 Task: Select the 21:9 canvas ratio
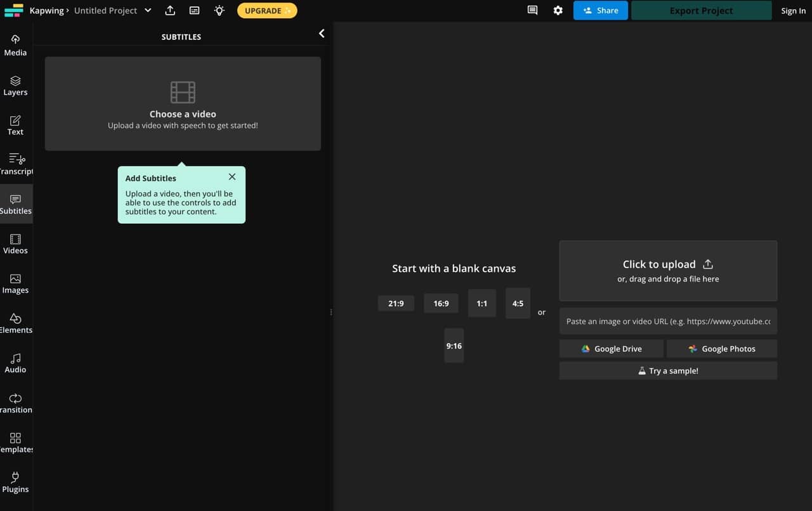click(x=396, y=304)
